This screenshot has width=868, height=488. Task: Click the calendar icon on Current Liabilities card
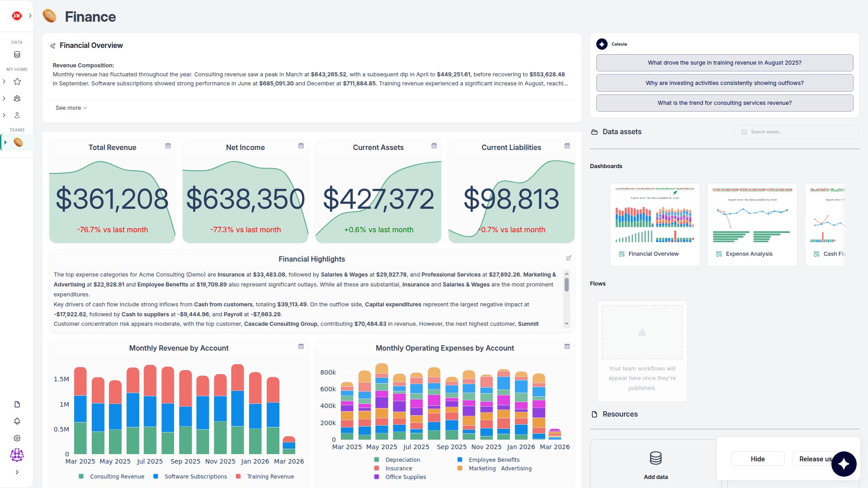[x=567, y=146]
